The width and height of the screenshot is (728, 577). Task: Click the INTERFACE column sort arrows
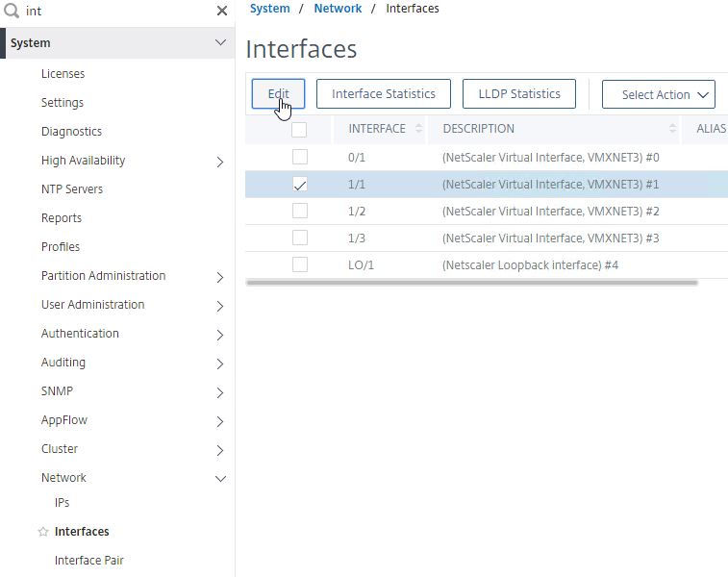(418, 129)
